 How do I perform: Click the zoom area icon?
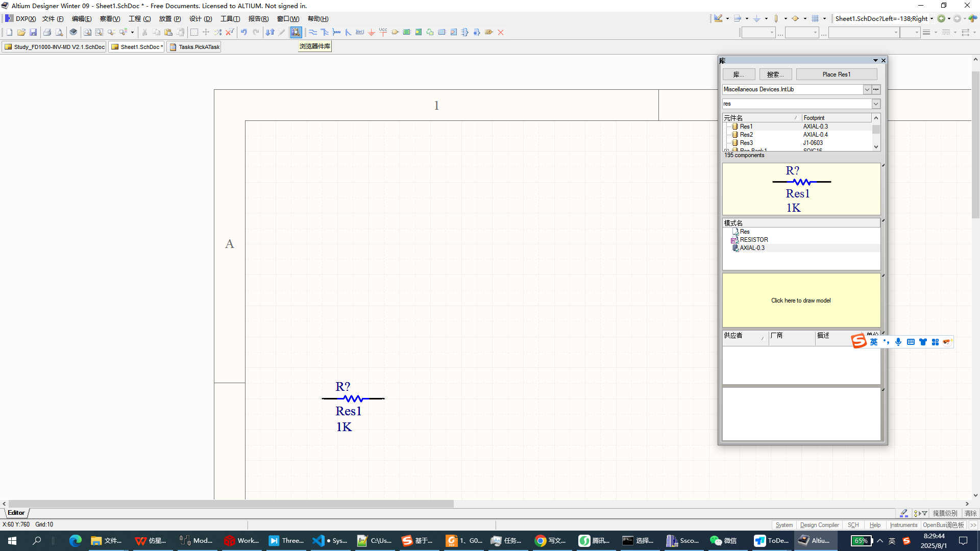[99, 32]
